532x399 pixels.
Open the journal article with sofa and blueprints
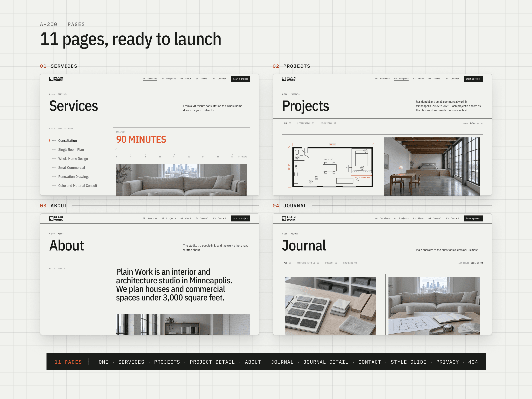point(434,306)
